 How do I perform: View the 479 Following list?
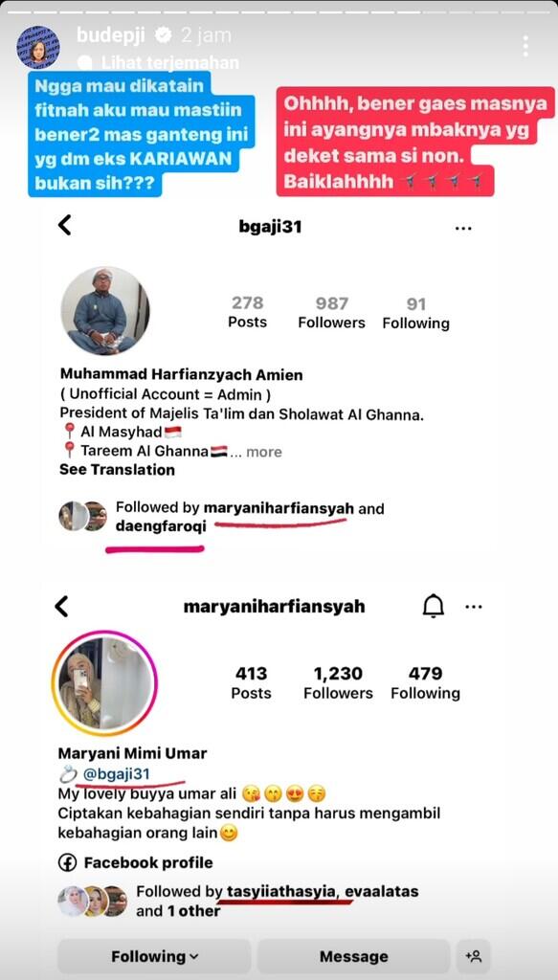tap(425, 683)
